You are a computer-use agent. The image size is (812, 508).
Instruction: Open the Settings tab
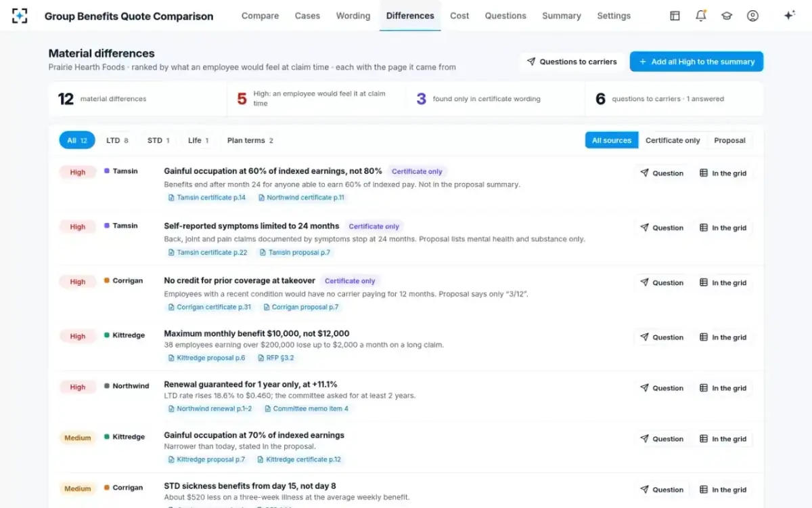pos(614,16)
